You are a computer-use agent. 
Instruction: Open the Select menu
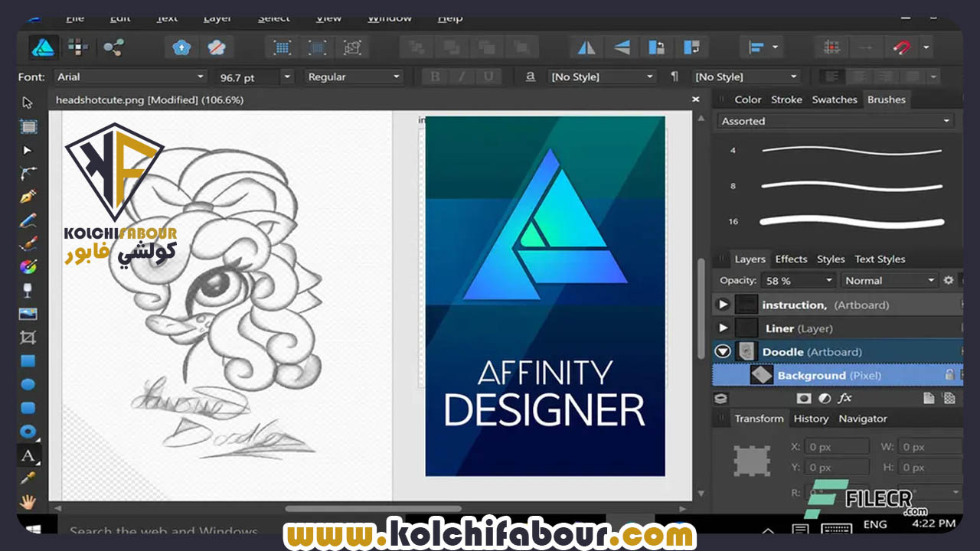click(273, 18)
